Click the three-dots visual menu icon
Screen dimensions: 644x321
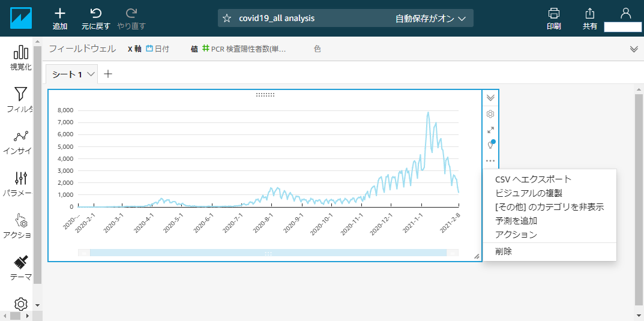click(490, 161)
